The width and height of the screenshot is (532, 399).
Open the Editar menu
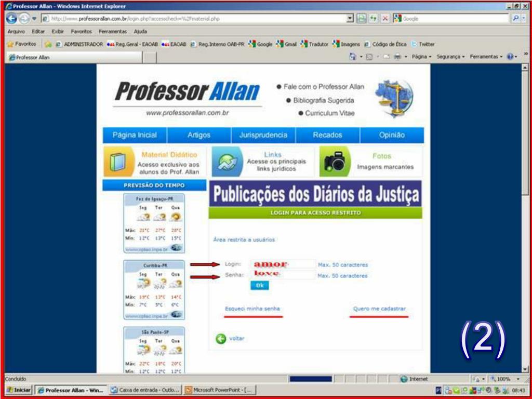[x=37, y=32]
